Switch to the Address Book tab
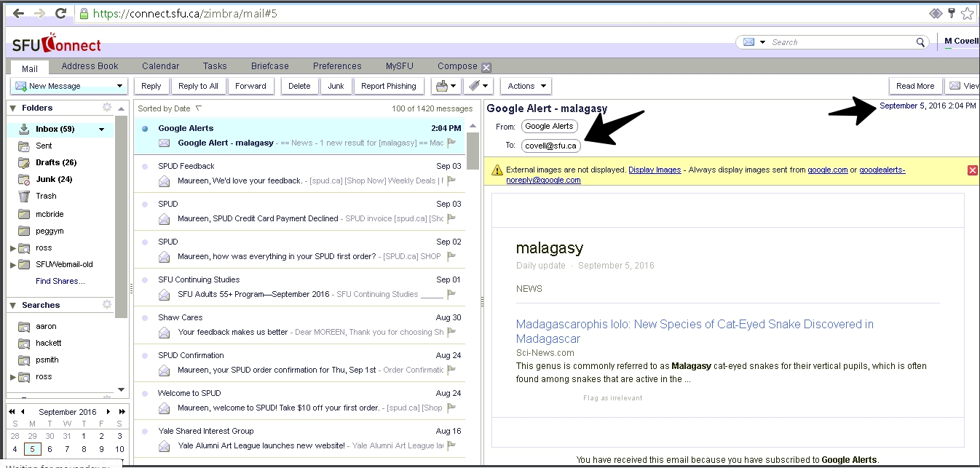 click(90, 66)
